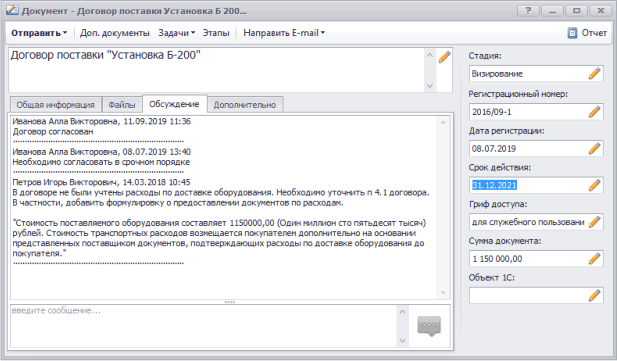The width and height of the screenshot is (617, 361).
Task: Open the Файлы tab
Action: 122,105
